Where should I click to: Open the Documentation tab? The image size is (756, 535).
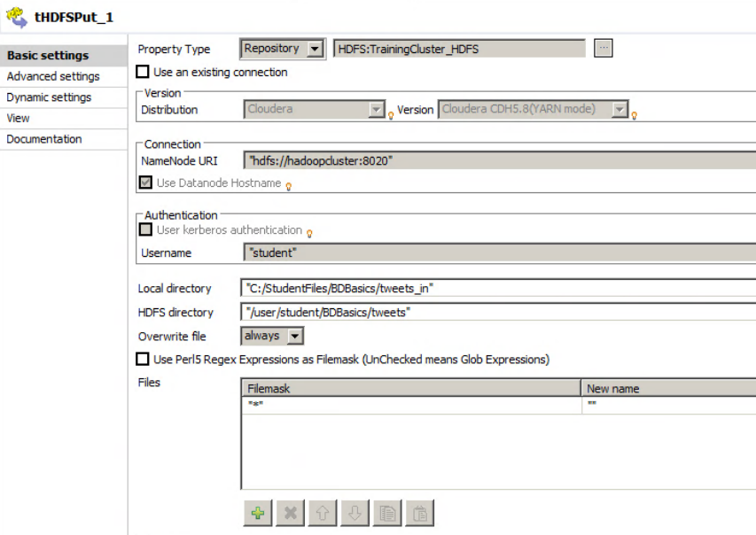tap(64, 139)
